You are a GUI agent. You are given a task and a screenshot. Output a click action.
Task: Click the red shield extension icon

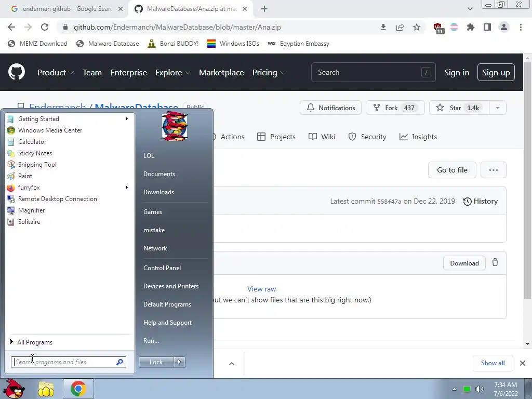(x=438, y=28)
